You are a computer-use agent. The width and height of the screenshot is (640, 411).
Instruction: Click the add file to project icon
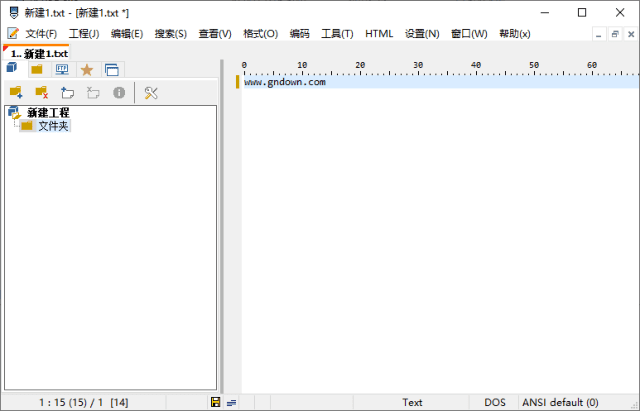pyautogui.click(x=68, y=93)
